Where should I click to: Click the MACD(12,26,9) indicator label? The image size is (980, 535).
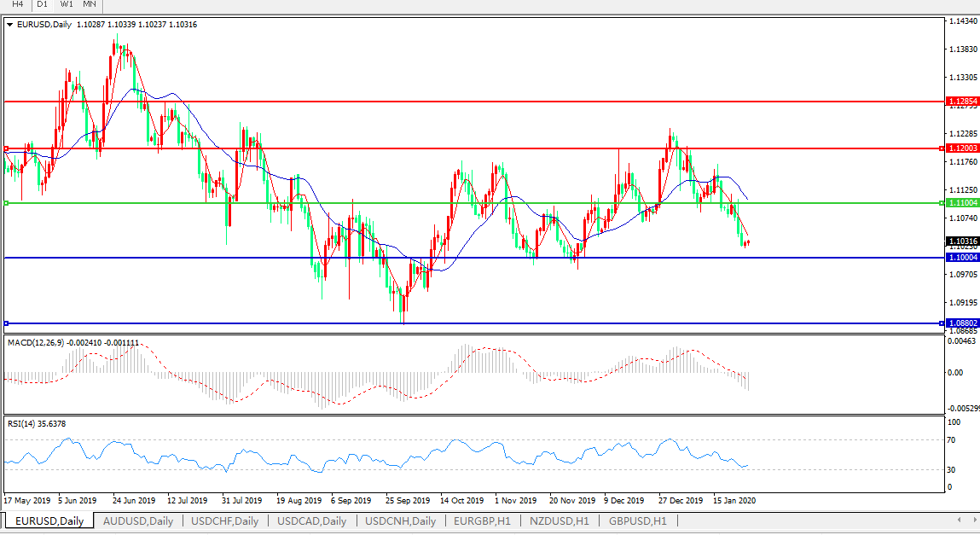click(x=34, y=342)
